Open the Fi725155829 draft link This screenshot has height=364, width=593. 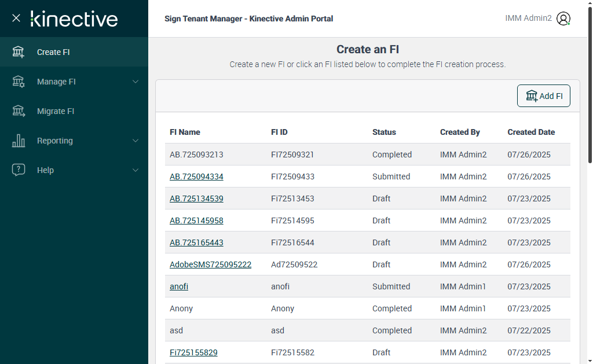click(193, 352)
